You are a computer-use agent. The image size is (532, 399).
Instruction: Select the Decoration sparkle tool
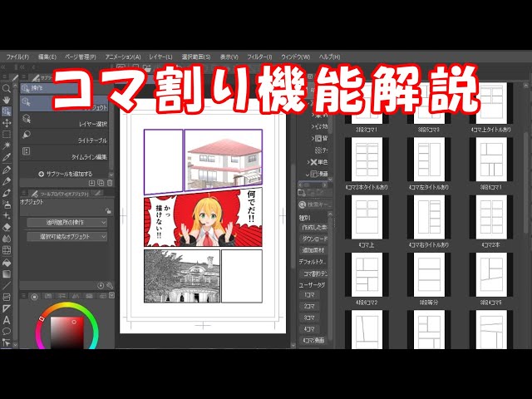(x=6, y=216)
